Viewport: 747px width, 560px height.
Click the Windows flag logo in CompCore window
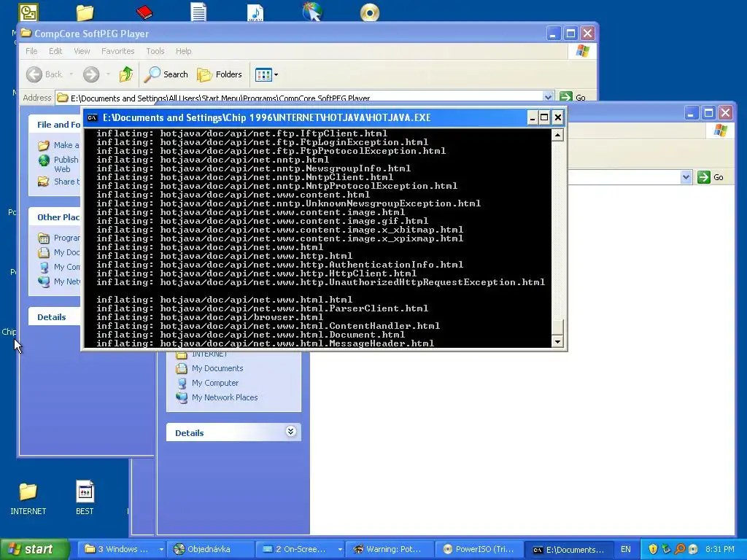pyautogui.click(x=582, y=51)
